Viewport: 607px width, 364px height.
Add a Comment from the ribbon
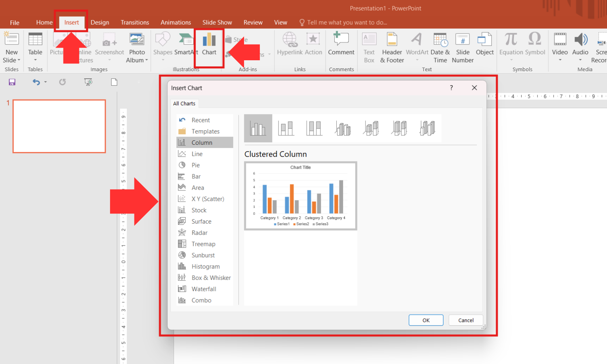click(341, 44)
